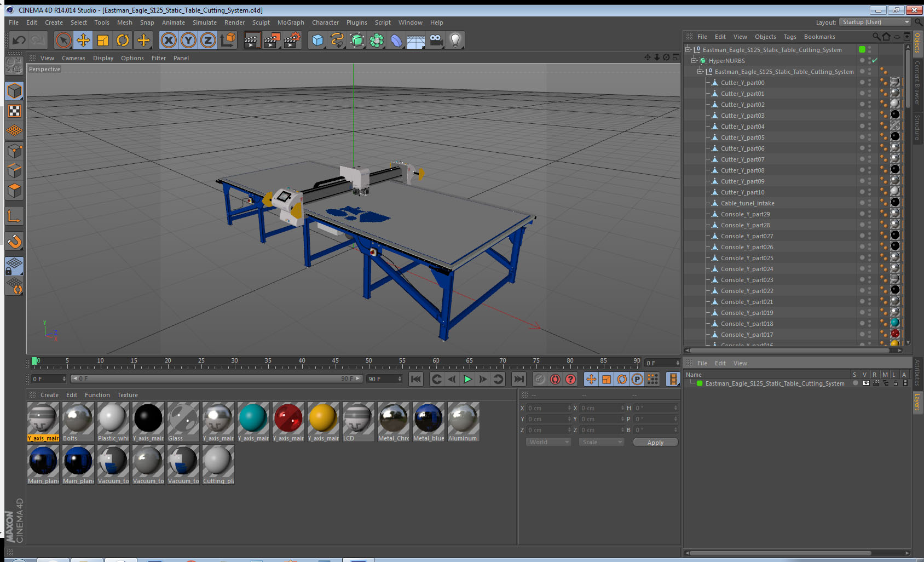The height and width of the screenshot is (562, 924).
Task: Select the turquoise Y_axis_main material swatch
Action: [253, 422]
